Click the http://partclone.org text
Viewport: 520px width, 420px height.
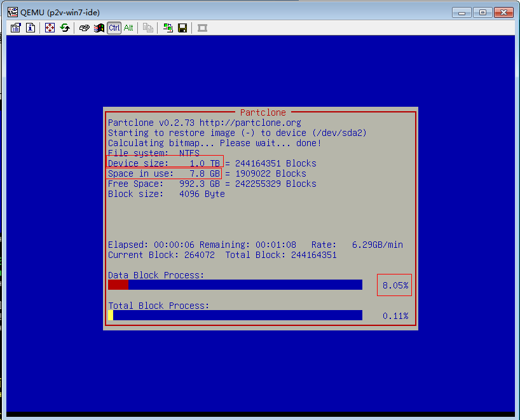[x=250, y=123]
